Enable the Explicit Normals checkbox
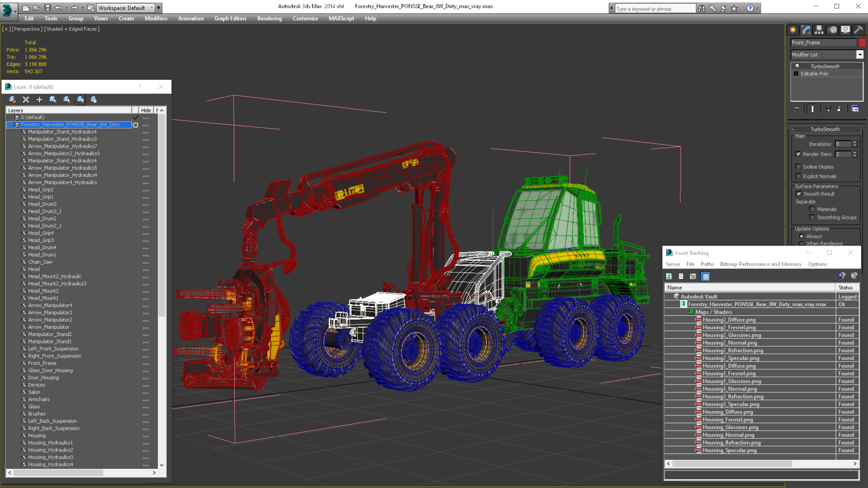This screenshot has height=488, width=868. [798, 176]
